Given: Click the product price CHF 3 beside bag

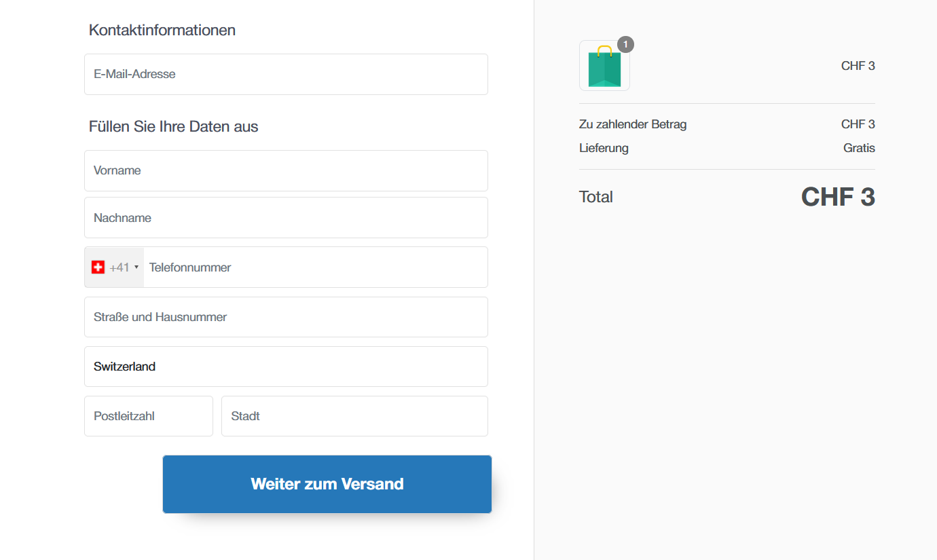Looking at the screenshot, I should click(858, 66).
